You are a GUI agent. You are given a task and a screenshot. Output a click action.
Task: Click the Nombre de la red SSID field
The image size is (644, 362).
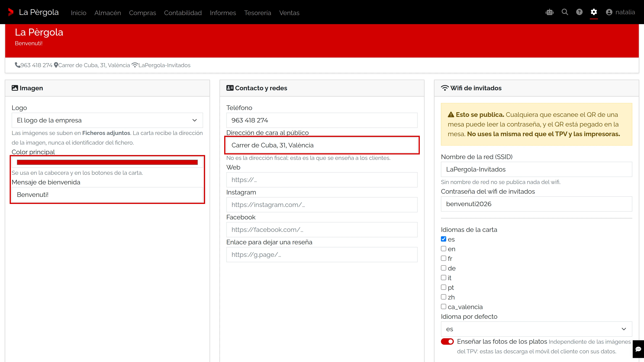537,169
